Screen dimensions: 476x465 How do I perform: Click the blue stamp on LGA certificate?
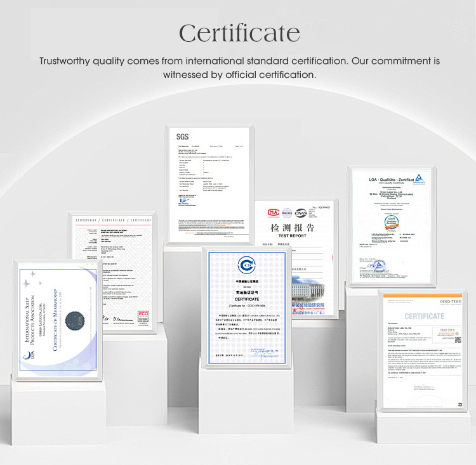click(378, 266)
